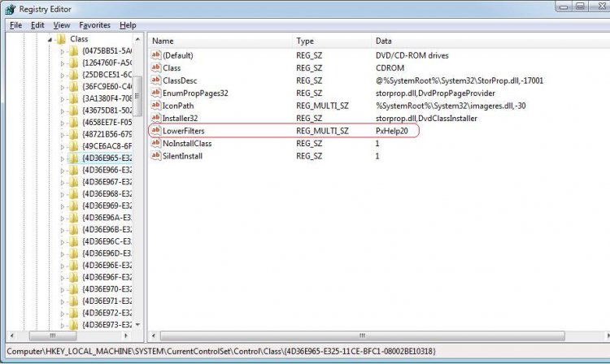Click the (Default) value string icon

click(x=156, y=54)
